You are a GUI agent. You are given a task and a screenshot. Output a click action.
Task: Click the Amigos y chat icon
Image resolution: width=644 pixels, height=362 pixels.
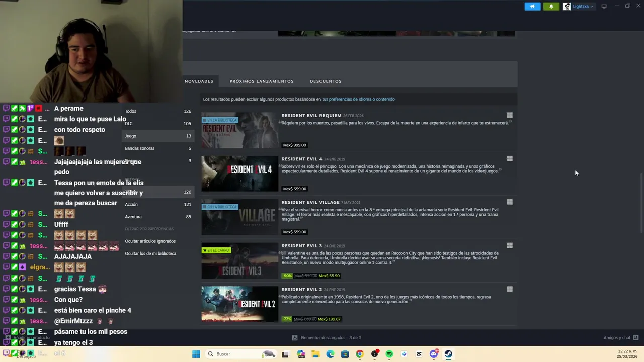point(636,338)
